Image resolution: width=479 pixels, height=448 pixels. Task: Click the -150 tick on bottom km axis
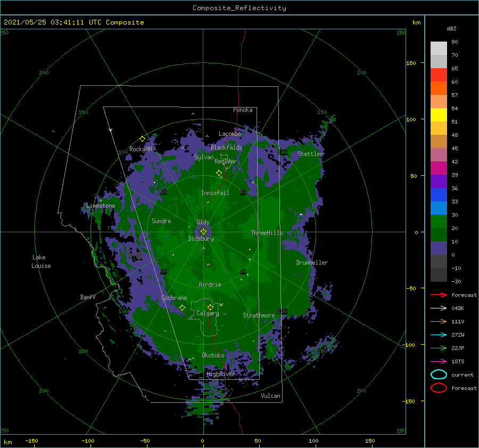31,441
